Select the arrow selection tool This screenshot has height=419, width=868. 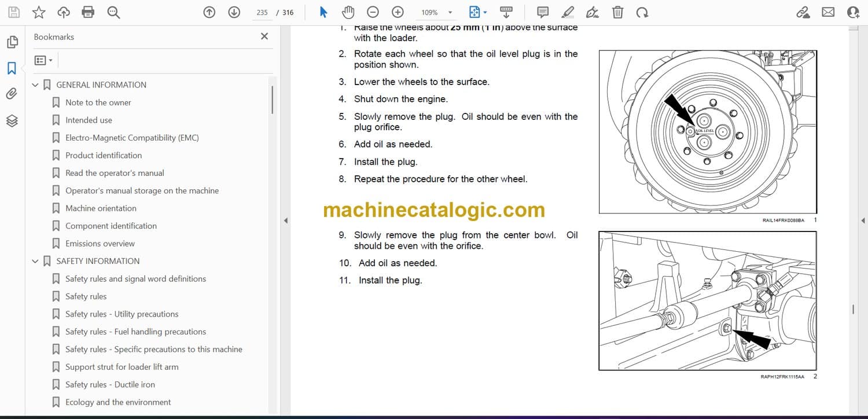(x=323, y=12)
